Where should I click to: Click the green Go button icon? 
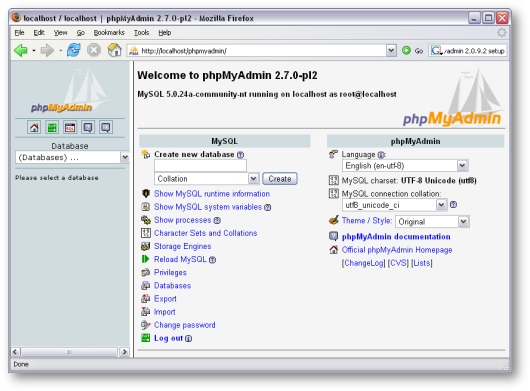[406, 51]
